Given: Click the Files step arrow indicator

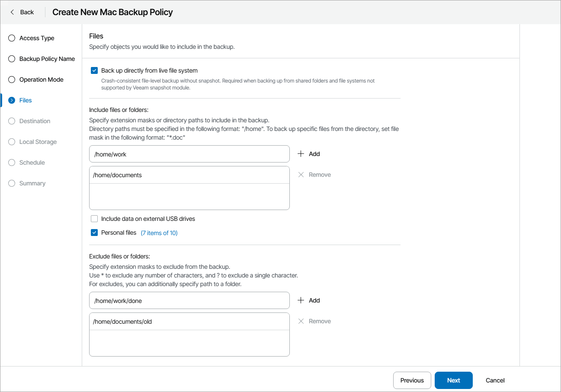Looking at the screenshot, I should tap(12, 100).
